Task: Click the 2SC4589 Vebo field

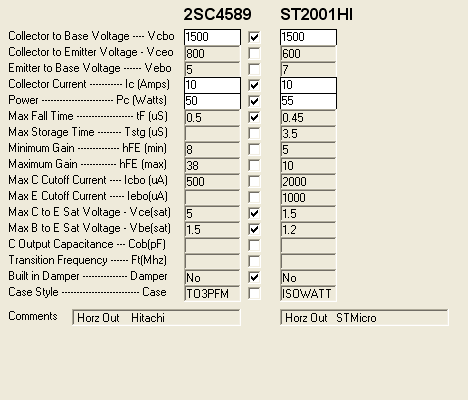Action: (x=212, y=69)
